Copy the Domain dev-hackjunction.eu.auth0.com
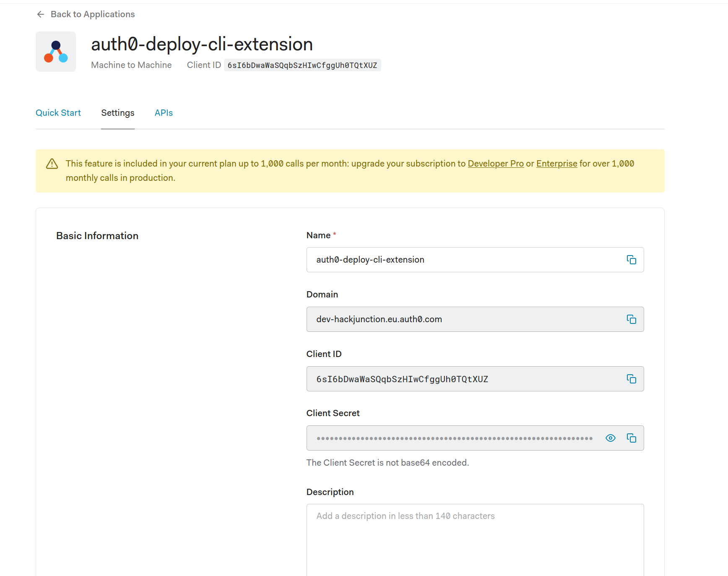Image resolution: width=728 pixels, height=576 pixels. (632, 319)
